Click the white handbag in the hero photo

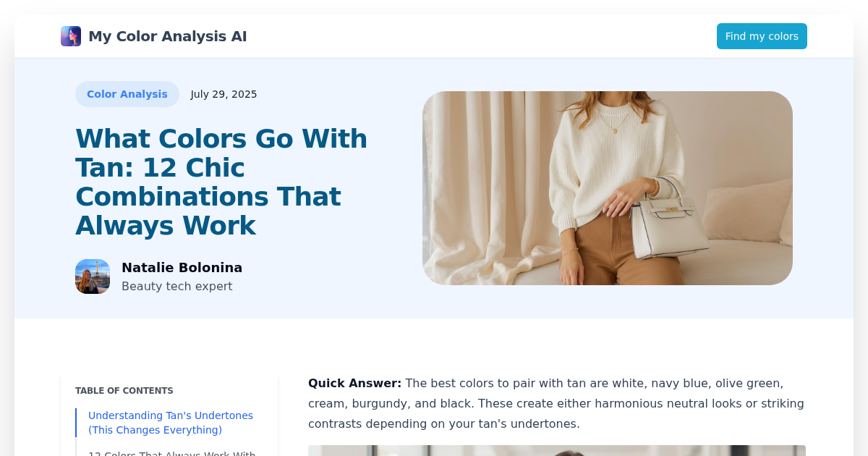click(x=668, y=219)
